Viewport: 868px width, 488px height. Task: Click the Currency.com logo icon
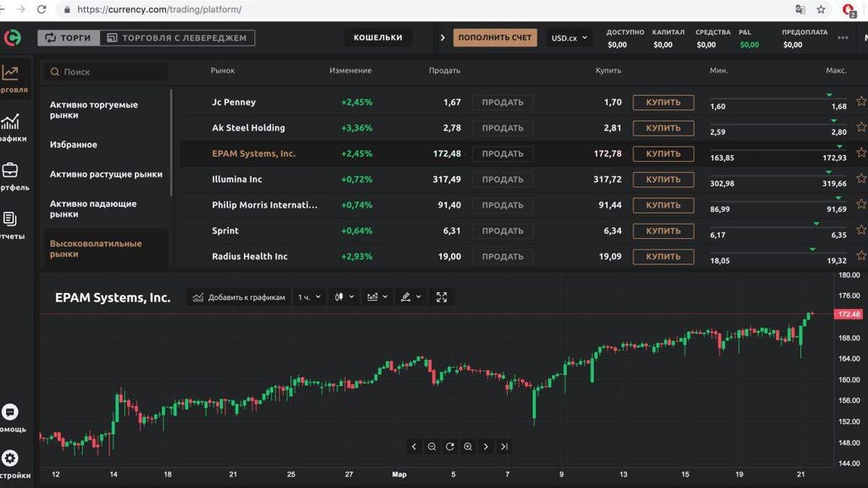[12, 37]
